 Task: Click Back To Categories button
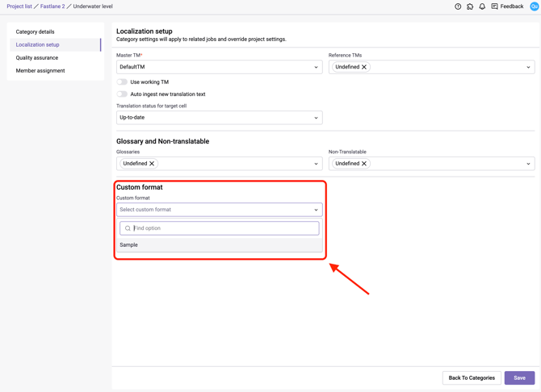(472, 377)
